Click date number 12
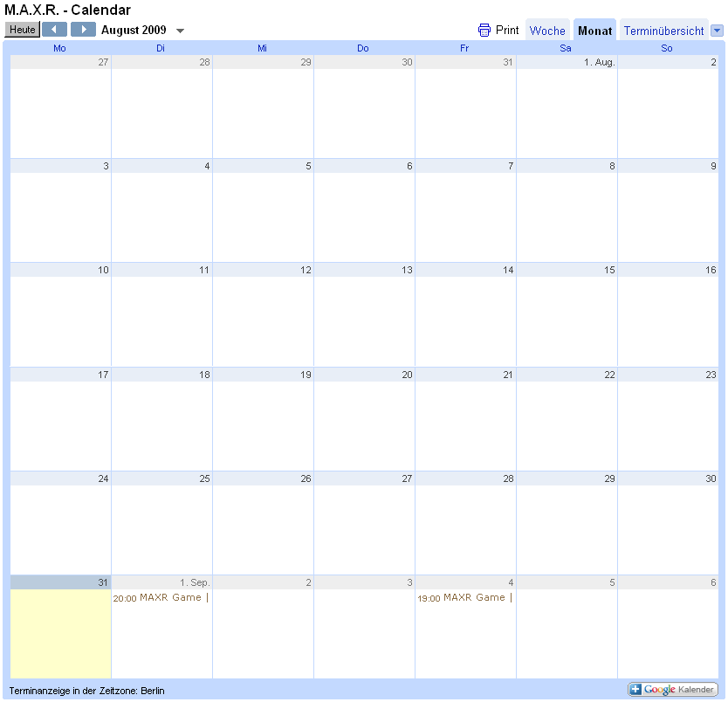Viewport: 728px width, 702px height. (x=306, y=270)
